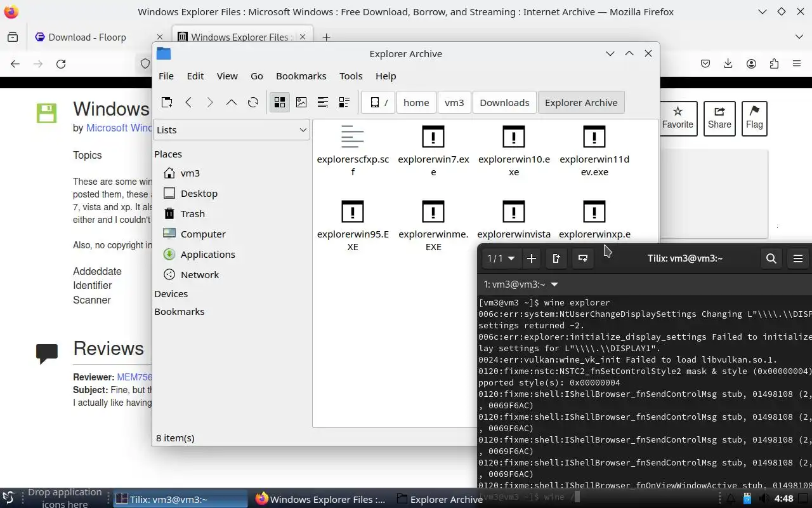Viewport: 812px width, 508px height.
Task: Open a new Firefox tab
Action: click(x=326, y=37)
